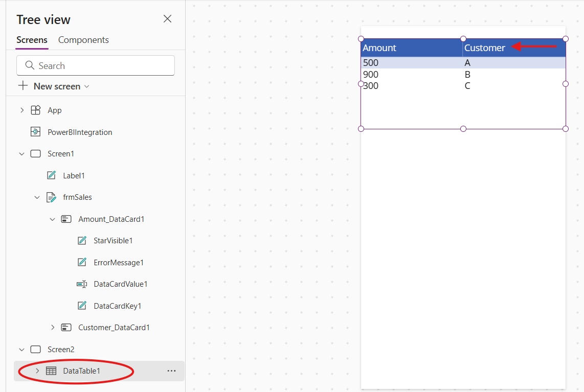This screenshot has width=584, height=392.
Task: Select Label1 in the tree
Action: (74, 176)
